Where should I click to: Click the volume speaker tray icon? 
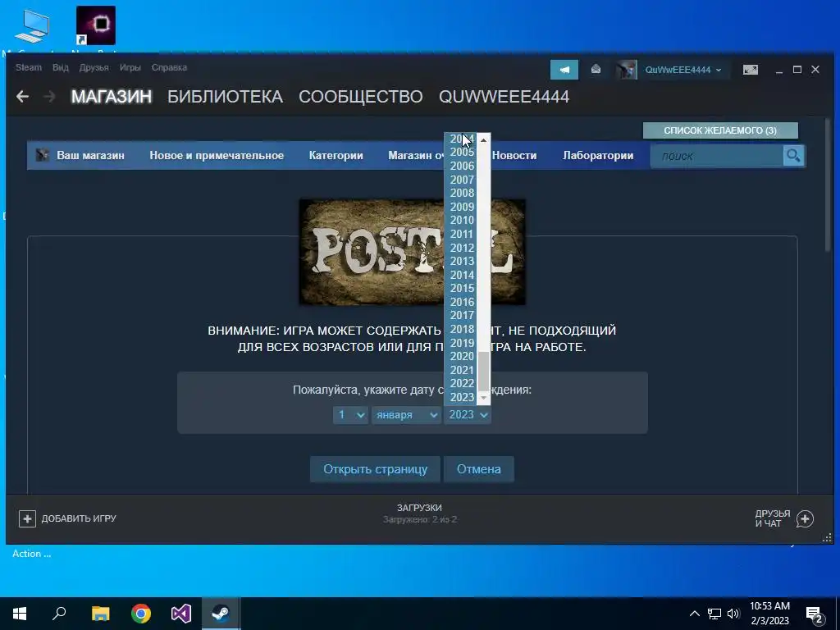click(733, 614)
